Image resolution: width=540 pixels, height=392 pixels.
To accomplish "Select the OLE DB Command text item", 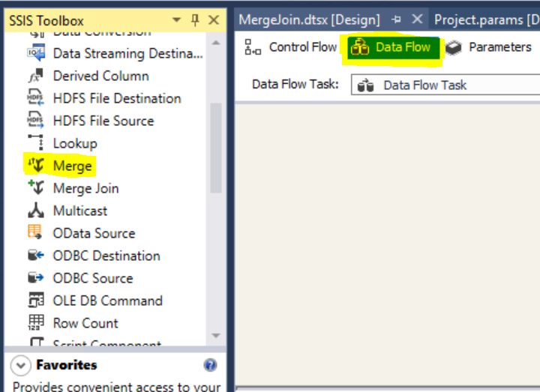I will coord(107,301).
